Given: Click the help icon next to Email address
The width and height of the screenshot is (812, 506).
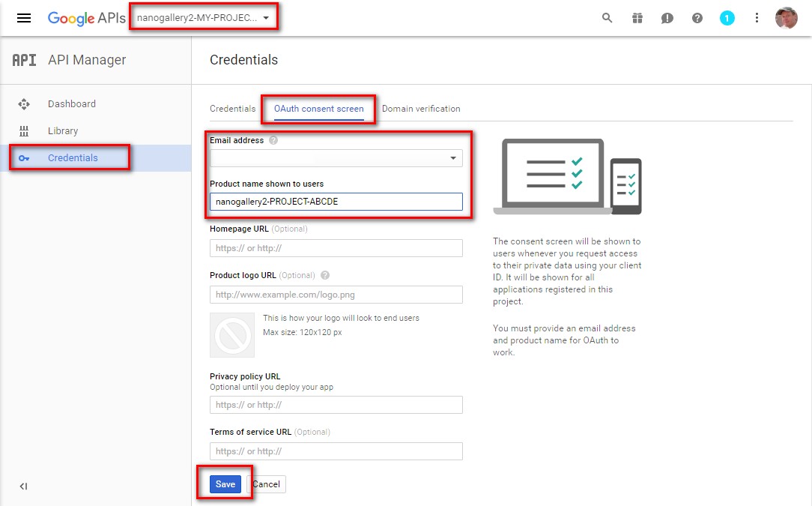Looking at the screenshot, I should pos(273,140).
